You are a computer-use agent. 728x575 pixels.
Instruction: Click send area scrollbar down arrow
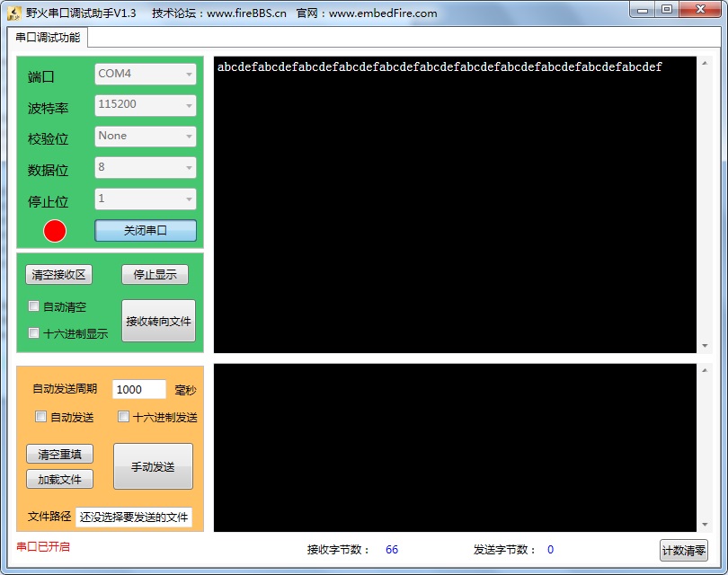(x=705, y=525)
